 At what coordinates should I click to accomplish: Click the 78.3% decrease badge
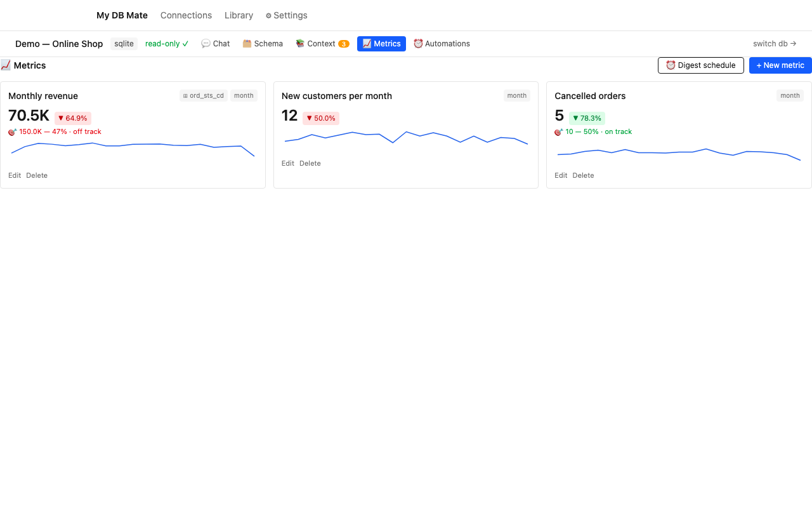pos(587,118)
